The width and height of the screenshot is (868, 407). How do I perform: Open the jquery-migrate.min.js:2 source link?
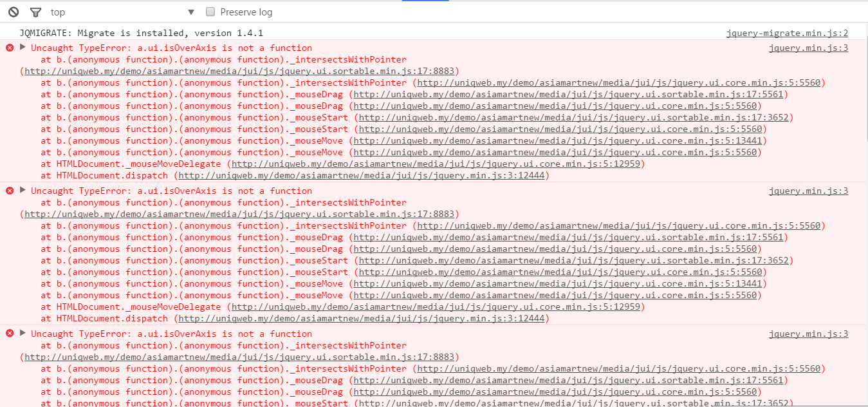[x=787, y=33]
